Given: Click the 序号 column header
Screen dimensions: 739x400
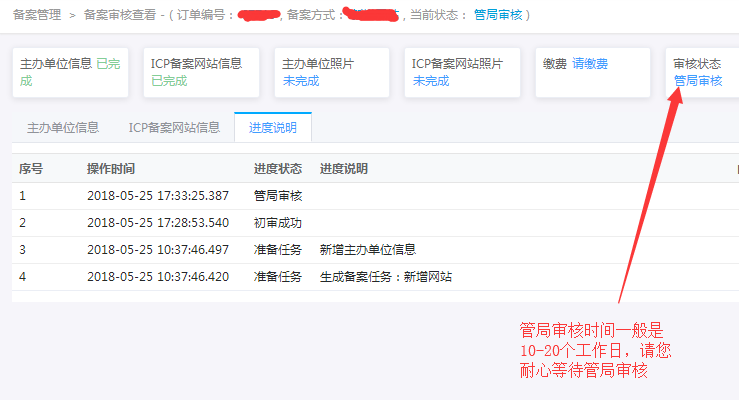Looking at the screenshot, I should coord(31,169).
